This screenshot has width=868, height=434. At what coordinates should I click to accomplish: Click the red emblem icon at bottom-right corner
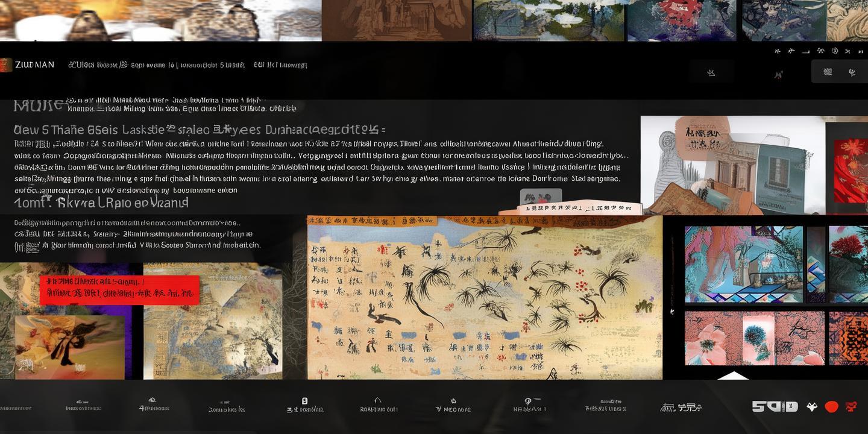pyautogui.click(x=851, y=407)
